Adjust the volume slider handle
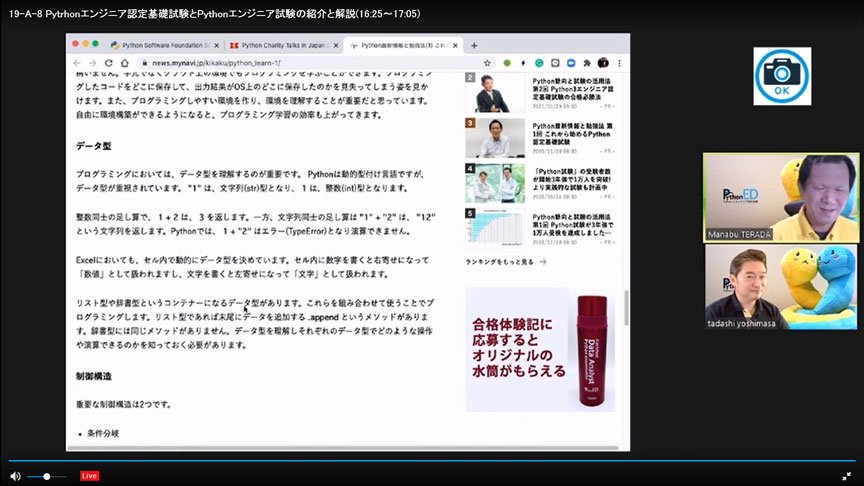 (x=47, y=476)
